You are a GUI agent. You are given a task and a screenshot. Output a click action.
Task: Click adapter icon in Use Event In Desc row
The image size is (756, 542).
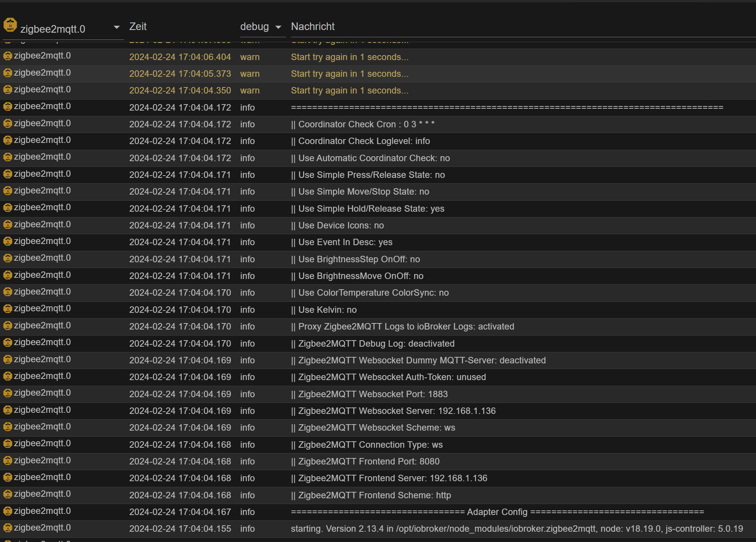point(8,241)
